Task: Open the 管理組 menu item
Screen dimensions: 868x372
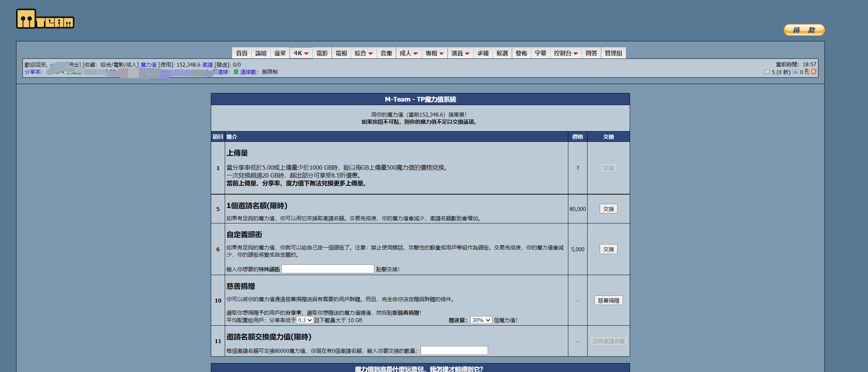Action: pyautogui.click(x=614, y=53)
